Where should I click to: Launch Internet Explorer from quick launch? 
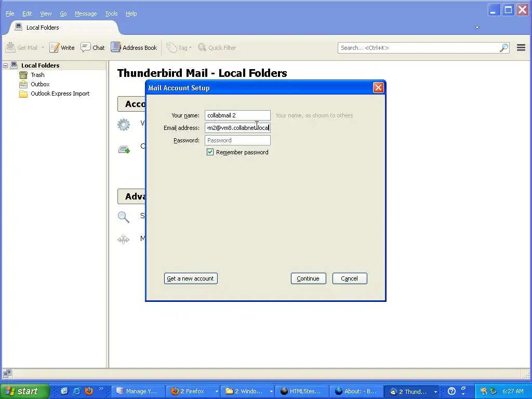coord(77,391)
